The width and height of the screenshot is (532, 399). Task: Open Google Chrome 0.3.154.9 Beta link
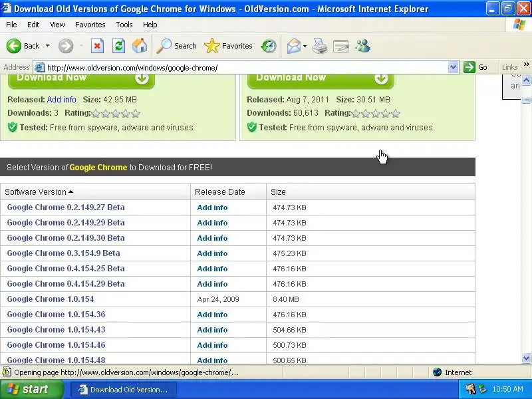click(63, 253)
